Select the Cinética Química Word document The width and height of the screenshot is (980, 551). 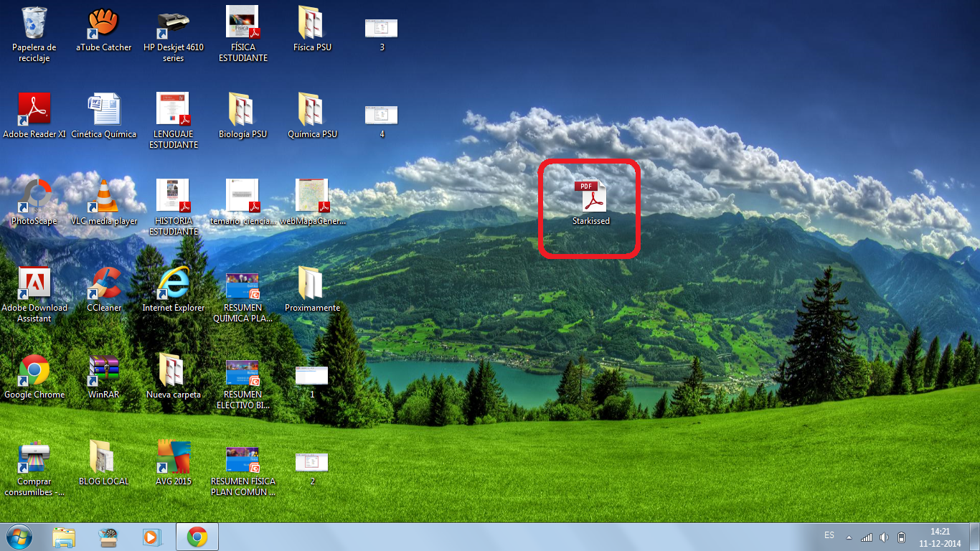click(103, 116)
